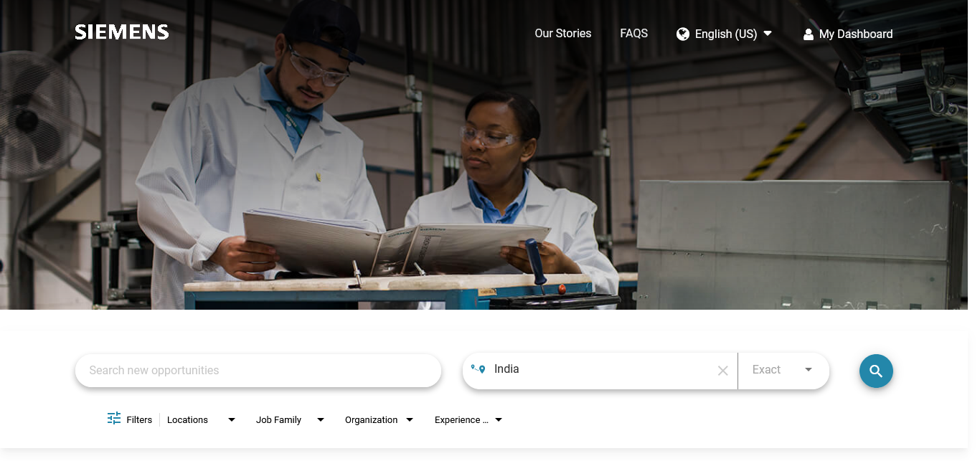The width and height of the screenshot is (980, 461).
Task: Expand the Exact match type dropdown
Action: tap(809, 370)
